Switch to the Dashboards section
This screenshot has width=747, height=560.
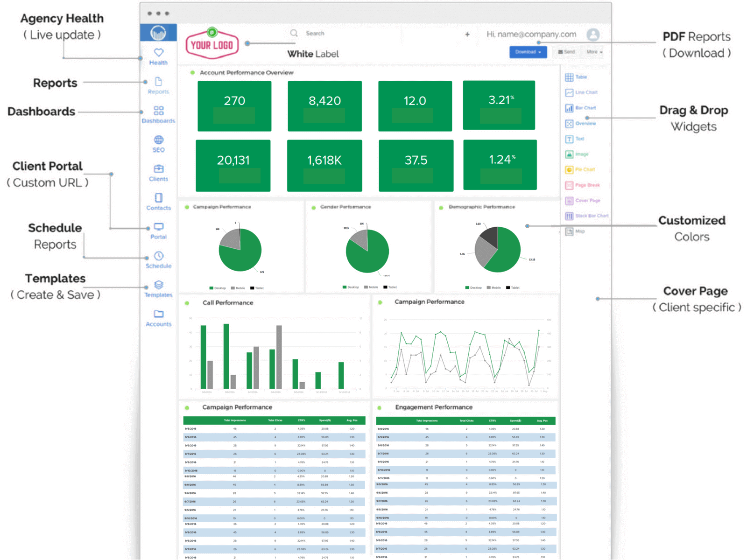(158, 113)
